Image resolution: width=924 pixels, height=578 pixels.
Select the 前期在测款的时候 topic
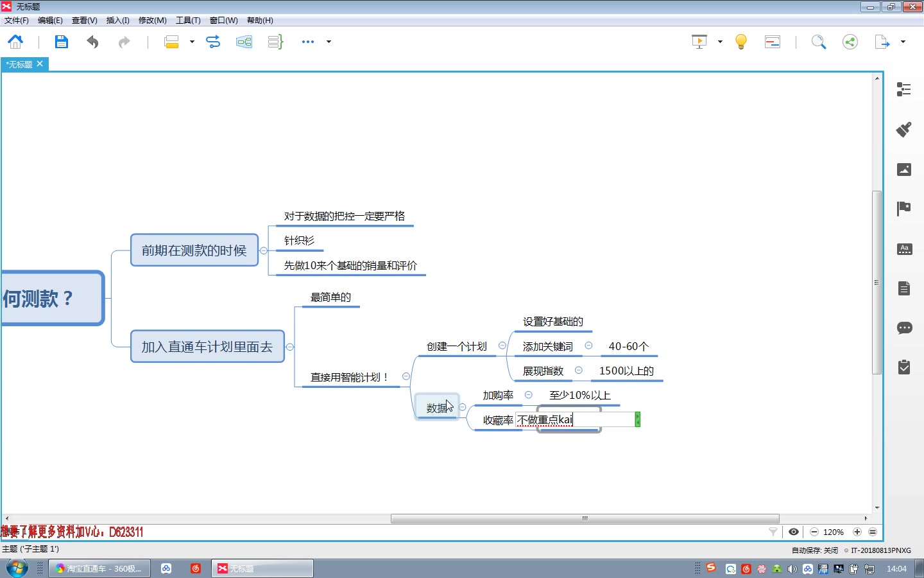[194, 250]
